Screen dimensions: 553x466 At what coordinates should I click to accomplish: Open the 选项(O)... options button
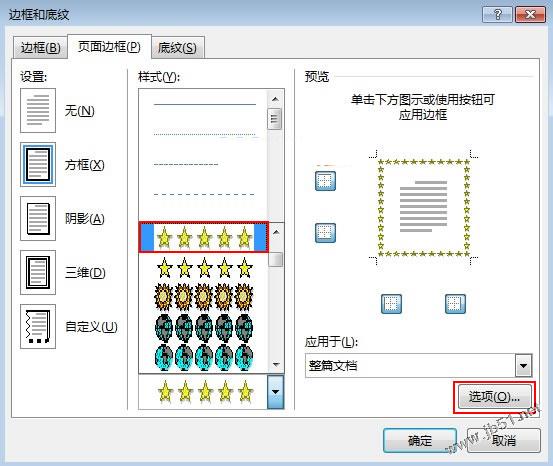pyautogui.click(x=494, y=397)
